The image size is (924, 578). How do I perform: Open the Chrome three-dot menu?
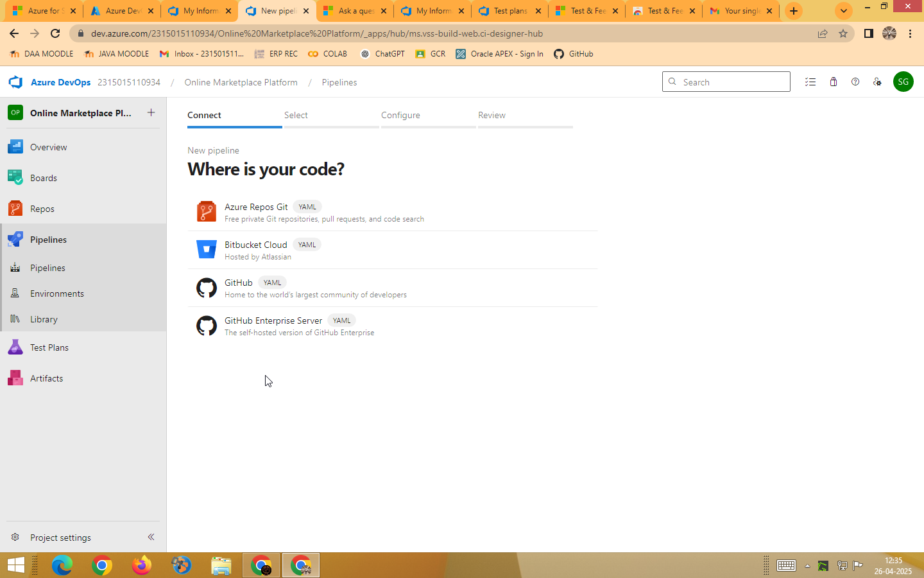910,33
